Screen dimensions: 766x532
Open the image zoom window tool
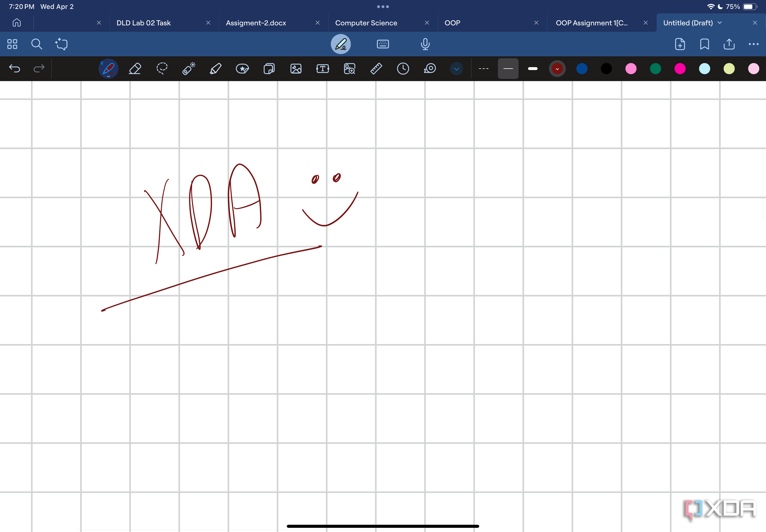point(350,69)
